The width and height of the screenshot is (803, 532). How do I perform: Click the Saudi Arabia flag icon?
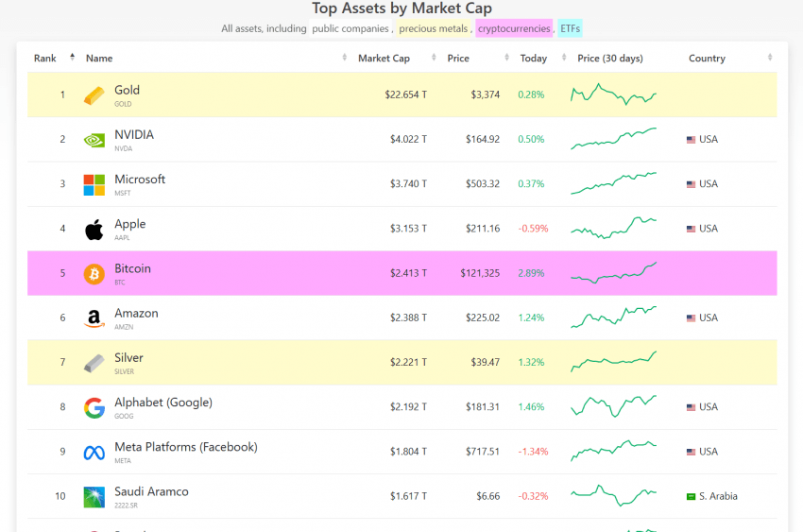(x=691, y=496)
